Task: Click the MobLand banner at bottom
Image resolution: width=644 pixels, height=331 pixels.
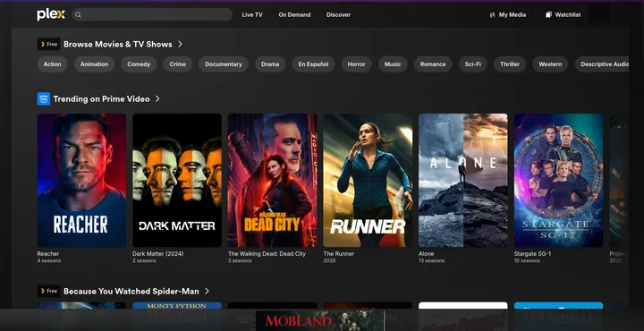Action: point(320,321)
